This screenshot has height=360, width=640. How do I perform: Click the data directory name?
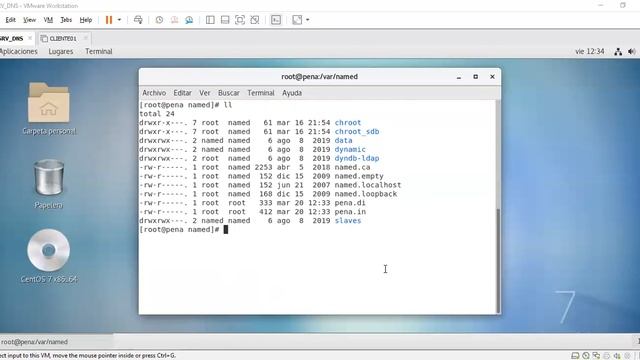343,140
